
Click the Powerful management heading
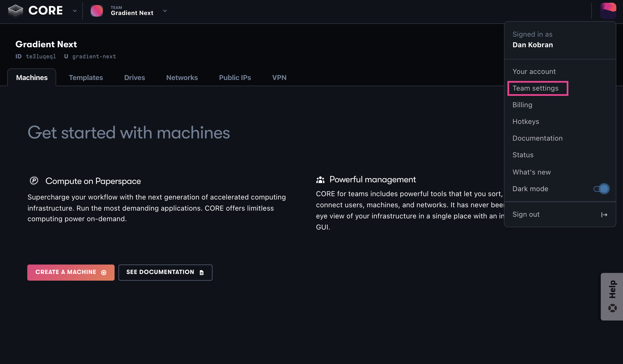point(373,179)
